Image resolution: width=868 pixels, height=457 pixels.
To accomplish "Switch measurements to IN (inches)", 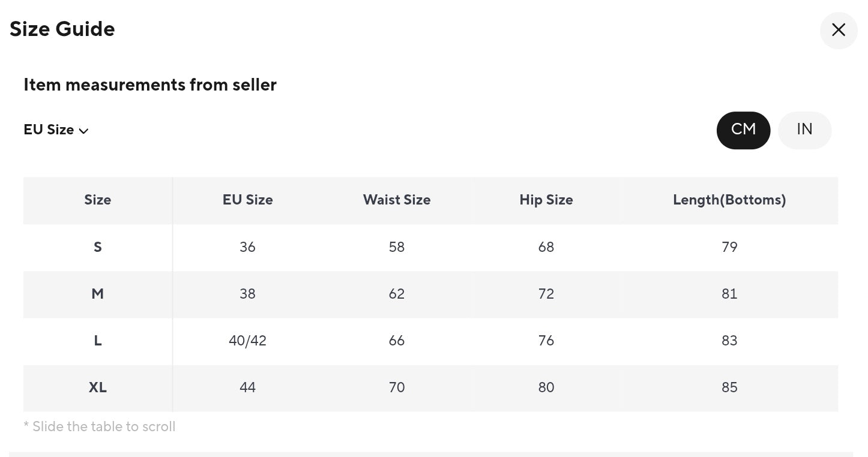I will pyautogui.click(x=804, y=130).
